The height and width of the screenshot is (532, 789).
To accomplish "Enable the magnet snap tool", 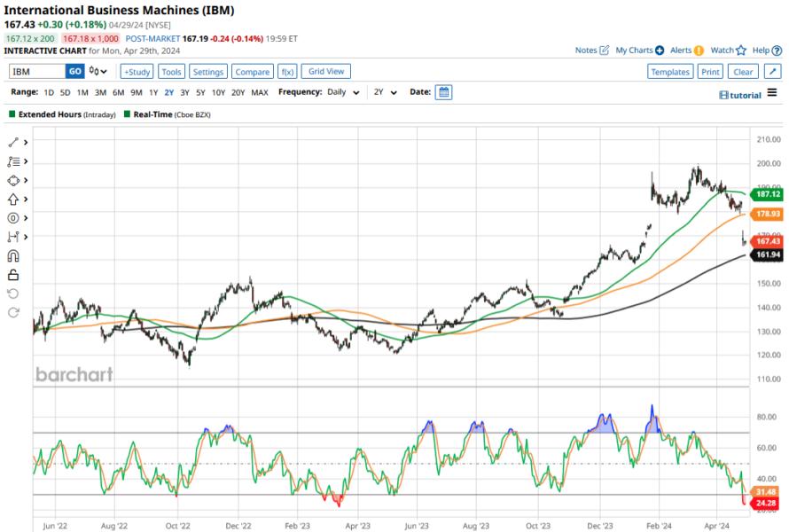I will (x=13, y=256).
